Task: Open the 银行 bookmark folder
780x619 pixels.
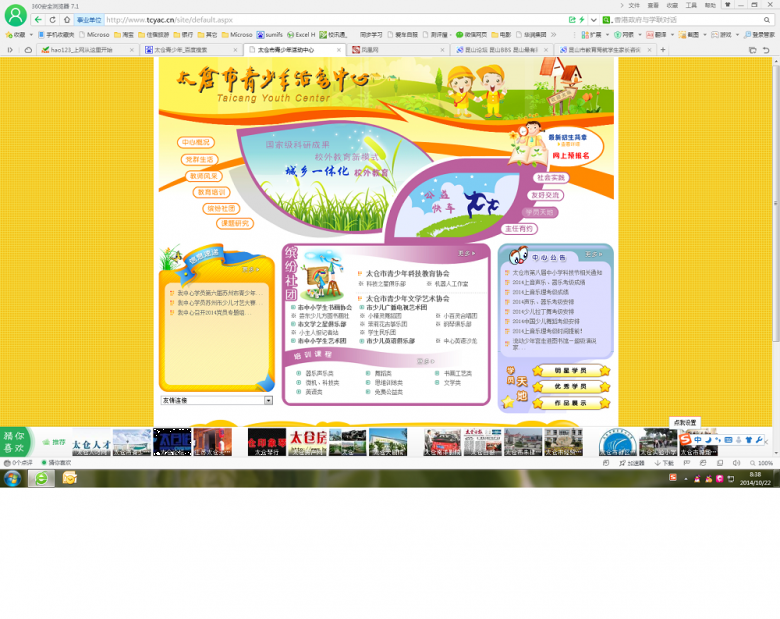Action: click(x=183, y=35)
